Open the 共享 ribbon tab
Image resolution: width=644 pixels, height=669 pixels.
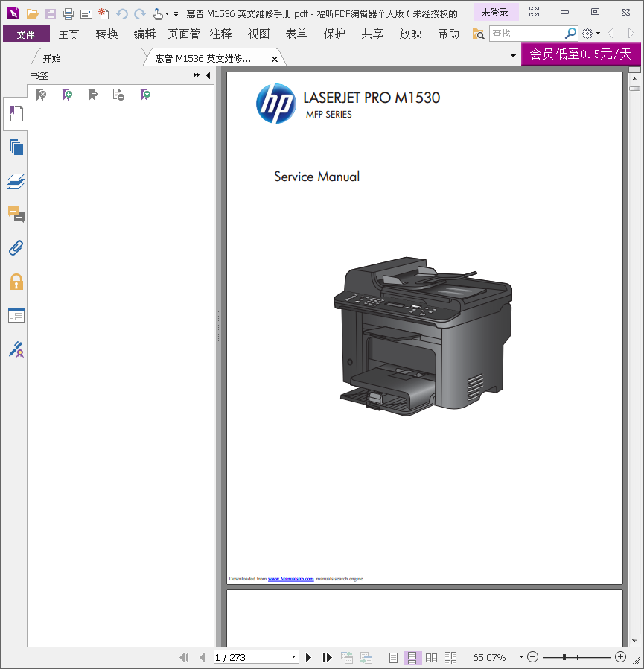372,34
